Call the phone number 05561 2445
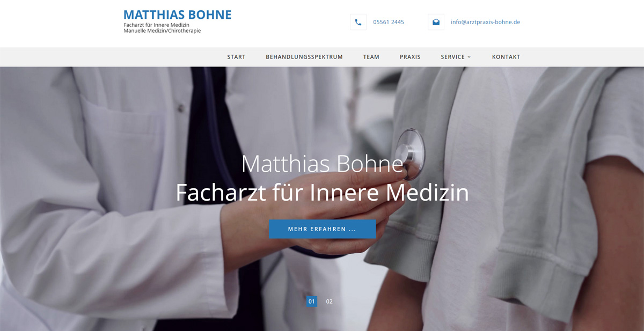 click(389, 22)
